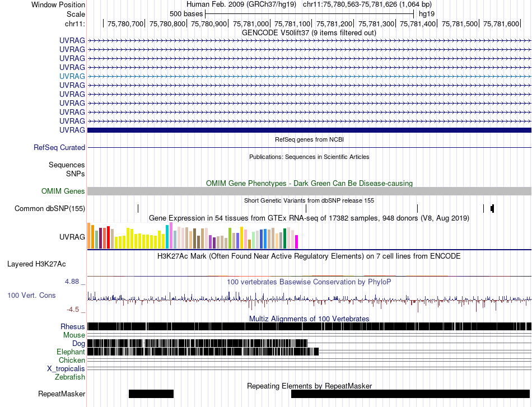The width and height of the screenshot is (532, 407).
Task: Click the Elephant species label
Action: coord(71,352)
